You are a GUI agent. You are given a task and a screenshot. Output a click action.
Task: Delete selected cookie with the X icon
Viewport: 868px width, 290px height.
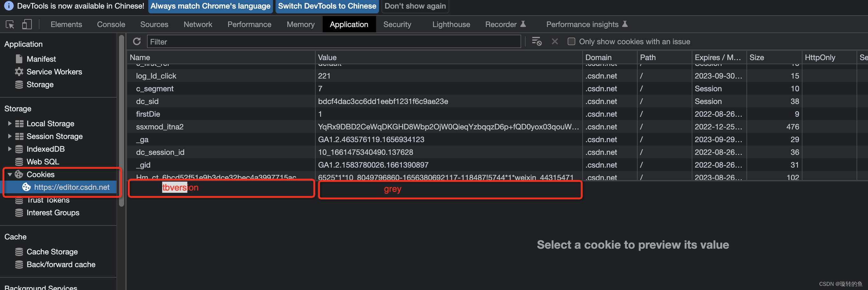click(555, 41)
